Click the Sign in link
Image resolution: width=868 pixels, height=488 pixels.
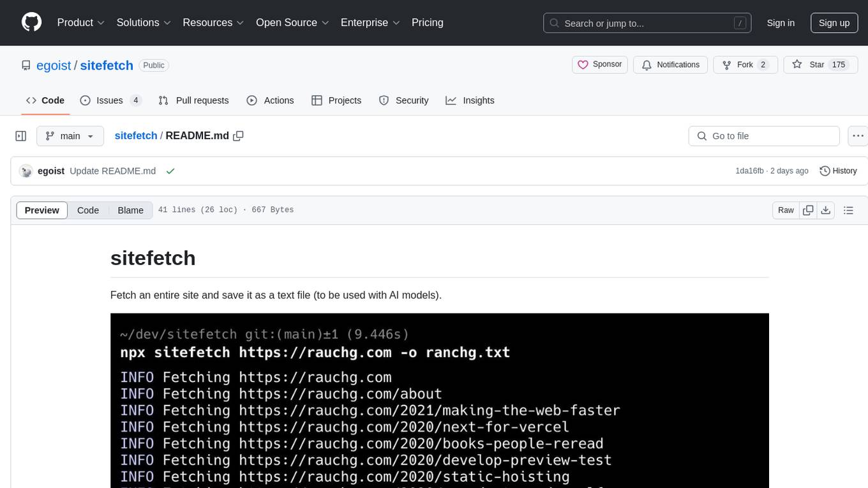(781, 23)
